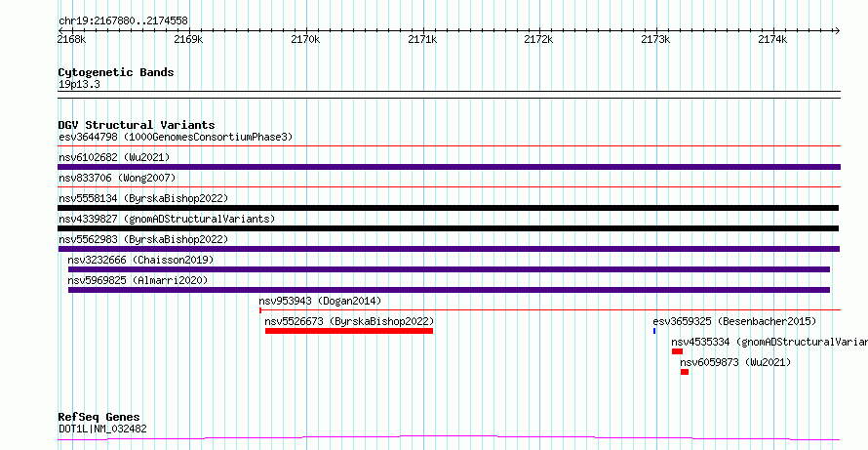The height and width of the screenshot is (450, 868).
Task: Click the RefSeq Genes track heading
Action: tap(99, 418)
